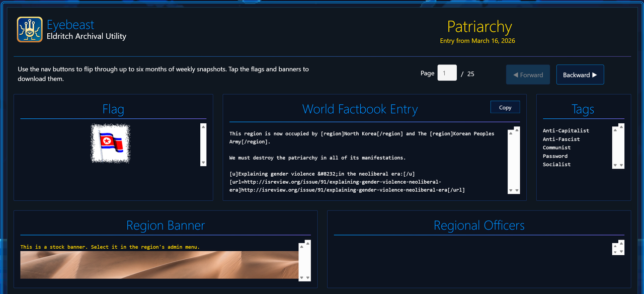Download the North Korea flag image
644x294 pixels.
111,143
